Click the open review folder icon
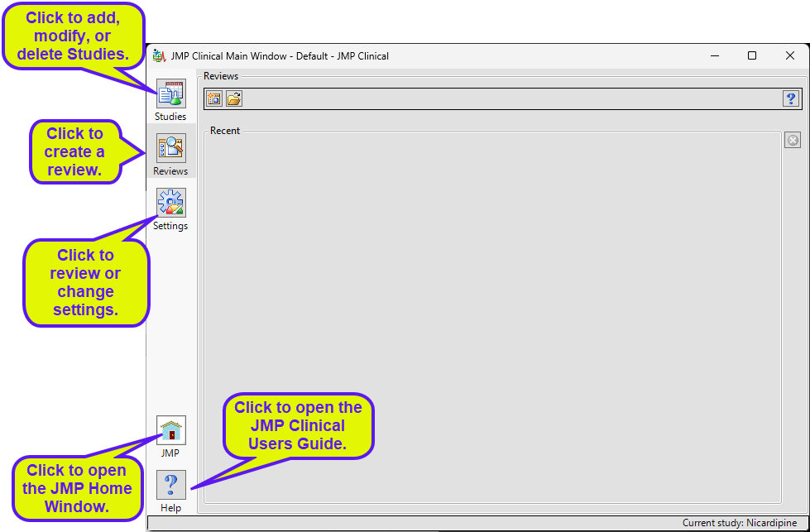This screenshot has height=532, width=810. point(234,98)
